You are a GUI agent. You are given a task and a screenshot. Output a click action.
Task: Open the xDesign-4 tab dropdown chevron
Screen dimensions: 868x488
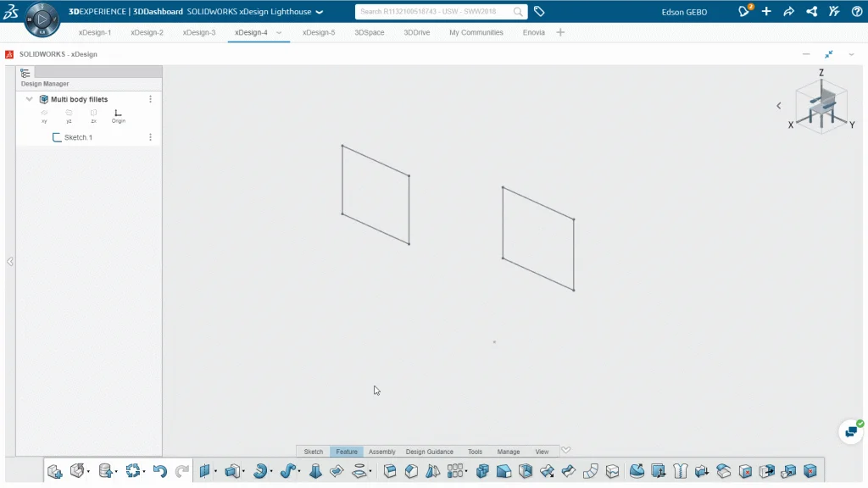279,33
